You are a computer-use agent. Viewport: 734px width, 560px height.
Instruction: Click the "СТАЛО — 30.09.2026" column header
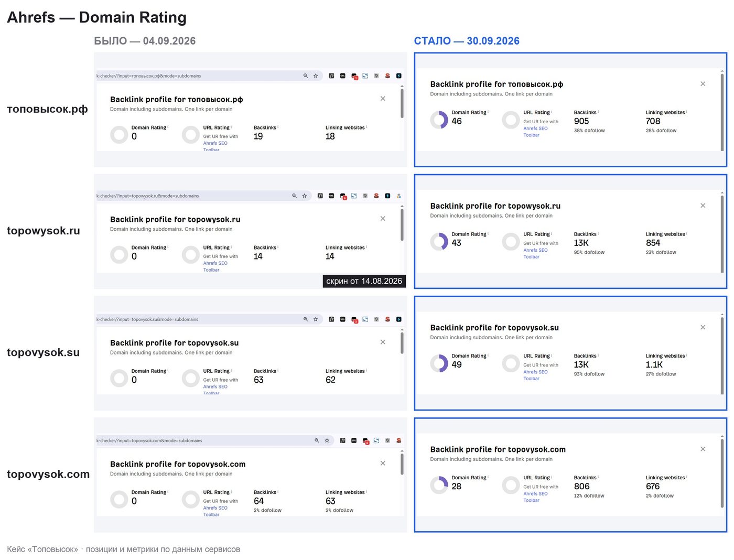(467, 41)
